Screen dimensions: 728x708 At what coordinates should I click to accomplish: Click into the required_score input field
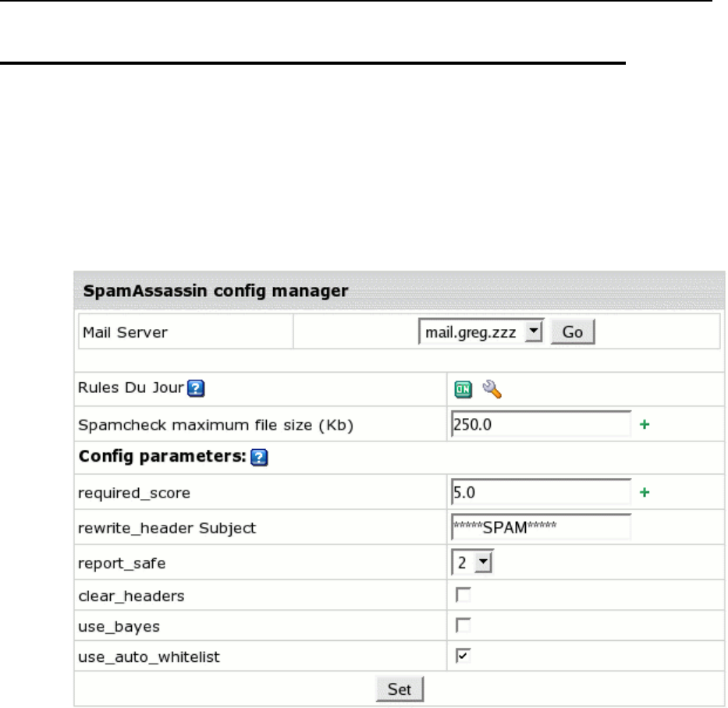[540, 493]
